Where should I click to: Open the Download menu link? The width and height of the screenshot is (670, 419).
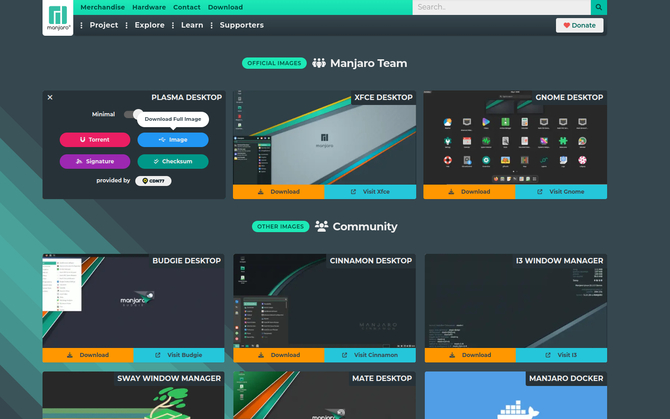225,7
